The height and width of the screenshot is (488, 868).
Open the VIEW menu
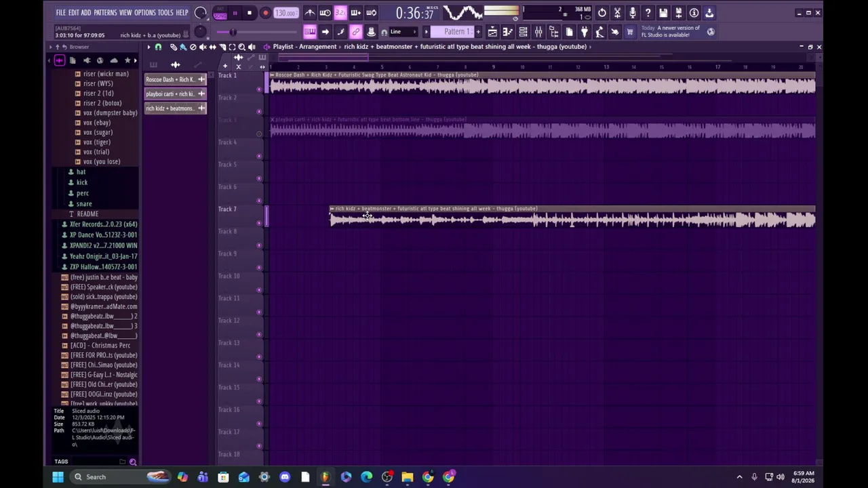coord(125,13)
